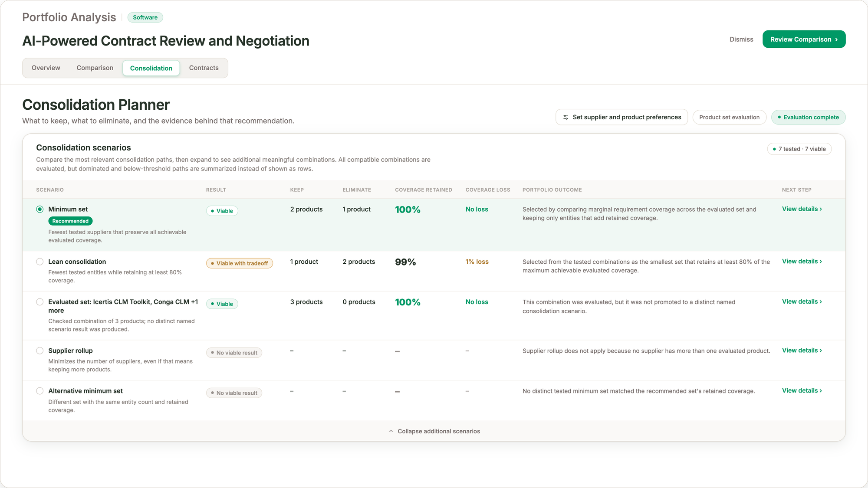
Task: Choose the Evaluated set Icertis CLM radio
Action: tap(40, 302)
